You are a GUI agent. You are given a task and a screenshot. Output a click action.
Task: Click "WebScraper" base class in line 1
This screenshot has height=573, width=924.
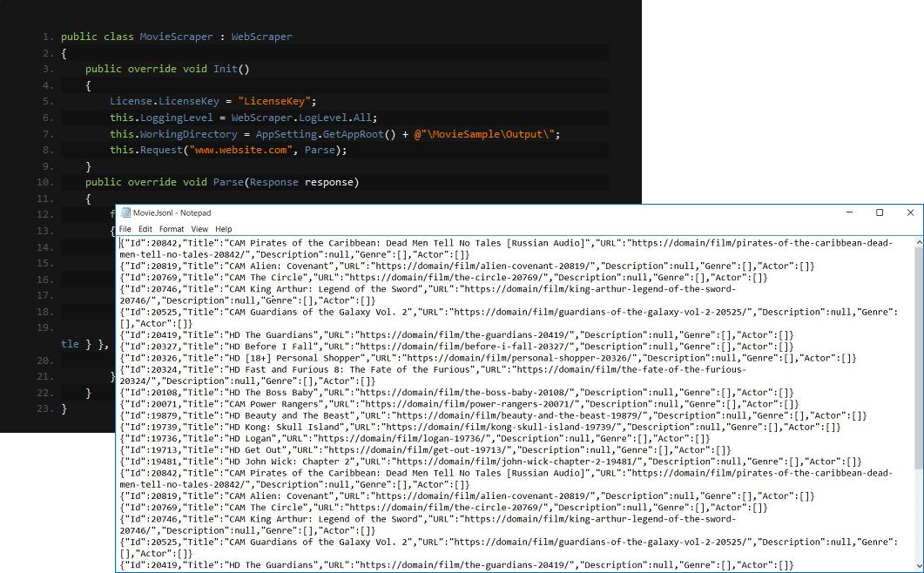coord(261,37)
